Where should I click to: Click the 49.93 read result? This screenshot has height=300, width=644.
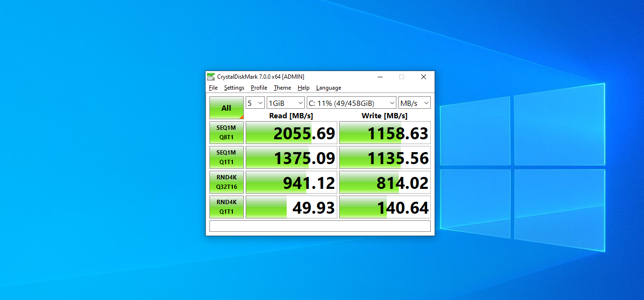coord(291,207)
